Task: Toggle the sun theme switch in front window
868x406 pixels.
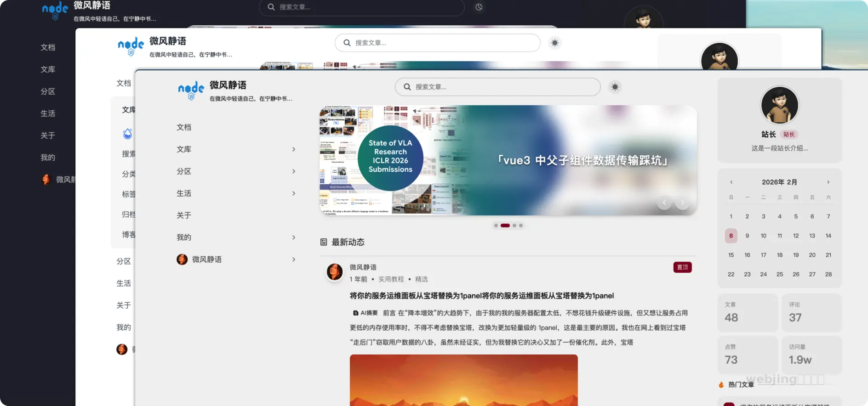Action: tap(615, 87)
